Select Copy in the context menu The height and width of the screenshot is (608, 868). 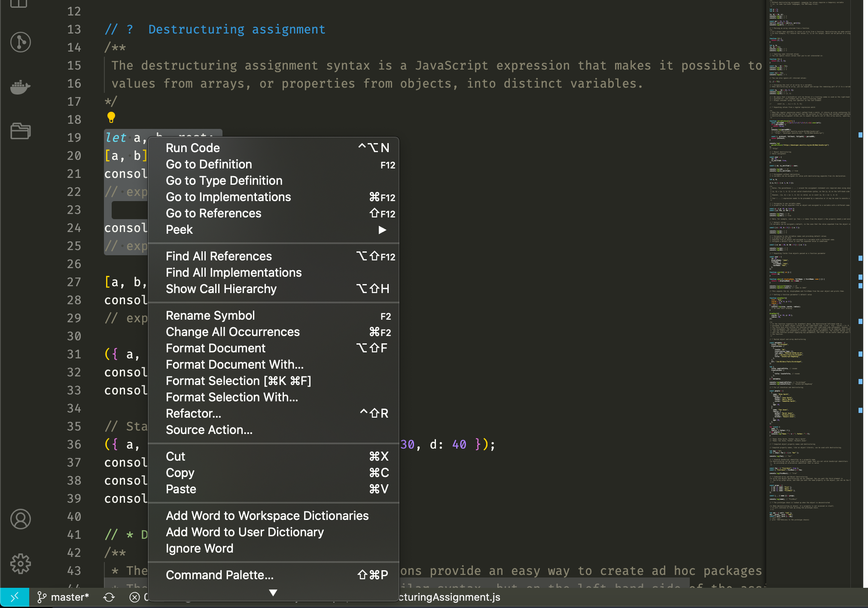tap(180, 473)
